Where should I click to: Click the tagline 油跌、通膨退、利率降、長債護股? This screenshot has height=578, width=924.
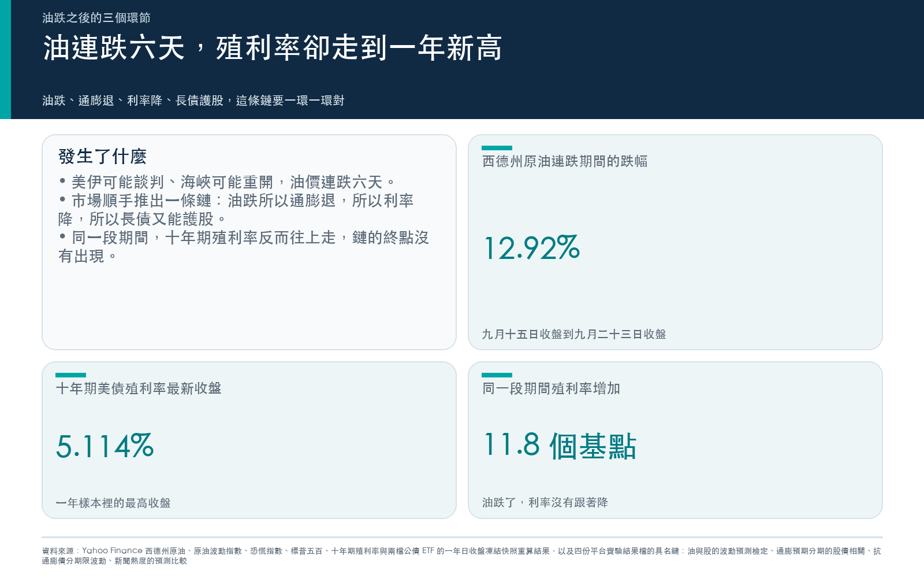point(193,101)
